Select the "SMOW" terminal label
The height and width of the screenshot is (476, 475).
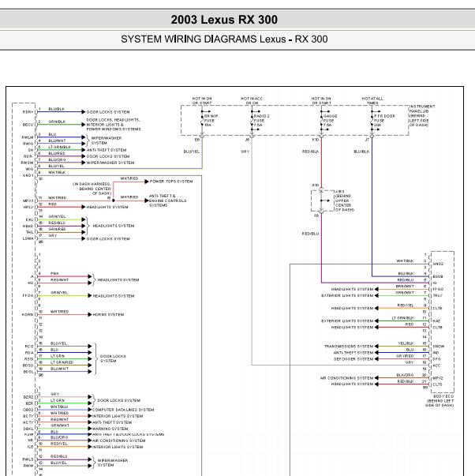coord(439,347)
